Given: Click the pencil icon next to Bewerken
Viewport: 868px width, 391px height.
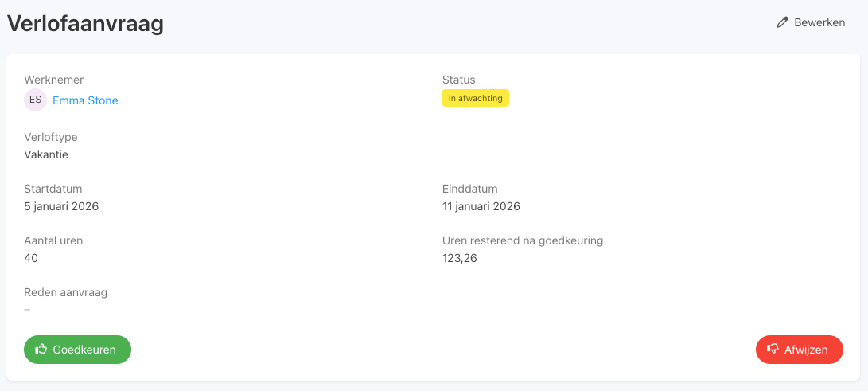Looking at the screenshot, I should (783, 22).
